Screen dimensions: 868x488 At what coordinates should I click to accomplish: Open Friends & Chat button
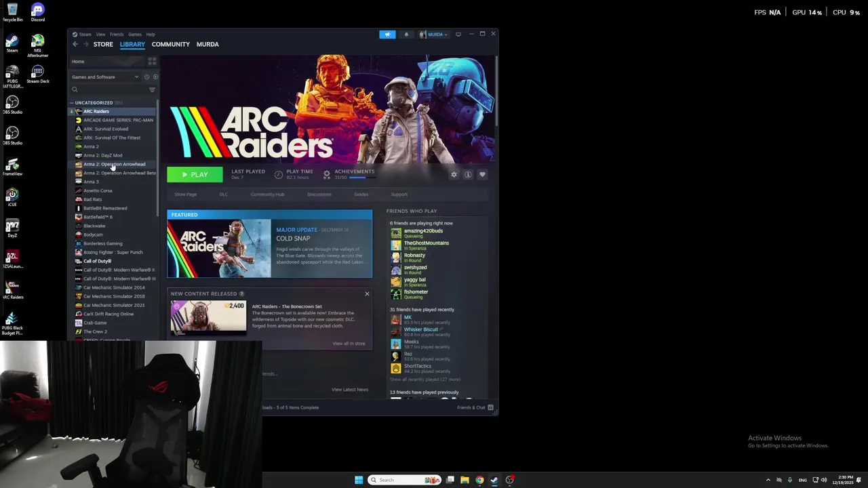(475, 407)
